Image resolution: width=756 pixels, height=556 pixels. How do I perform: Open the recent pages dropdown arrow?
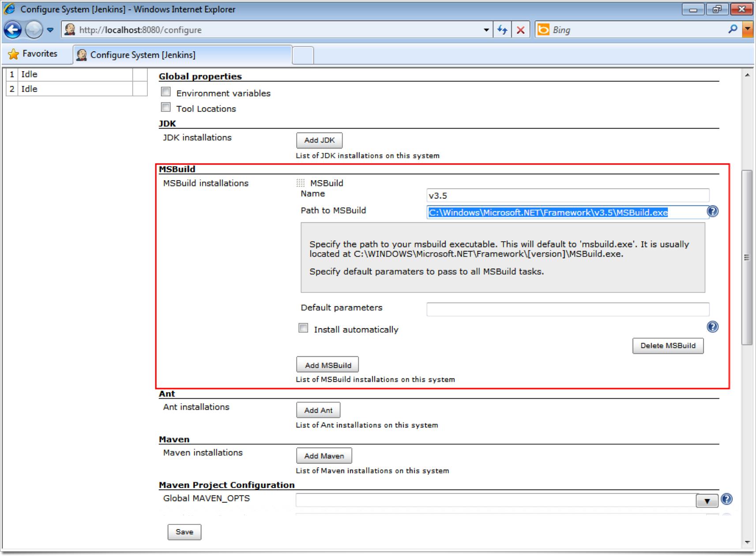[x=50, y=30]
